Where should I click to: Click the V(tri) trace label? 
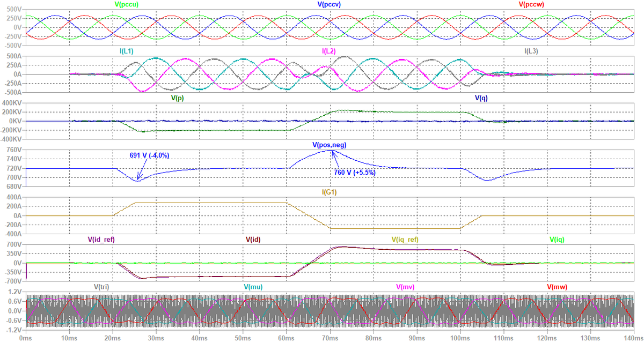(102, 287)
